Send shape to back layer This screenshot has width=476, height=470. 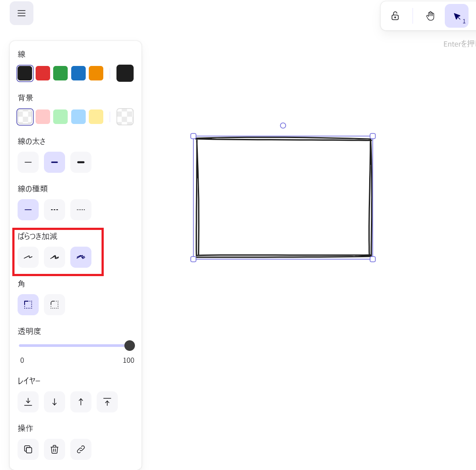click(x=28, y=402)
